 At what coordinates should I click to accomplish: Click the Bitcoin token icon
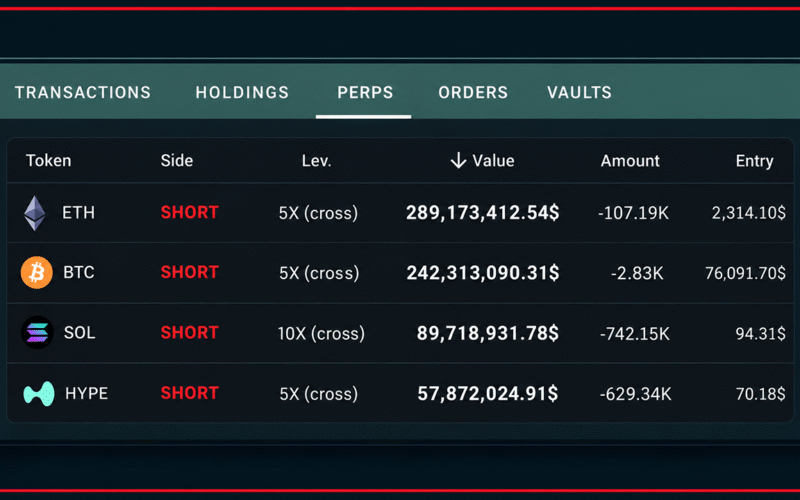point(37,272)
